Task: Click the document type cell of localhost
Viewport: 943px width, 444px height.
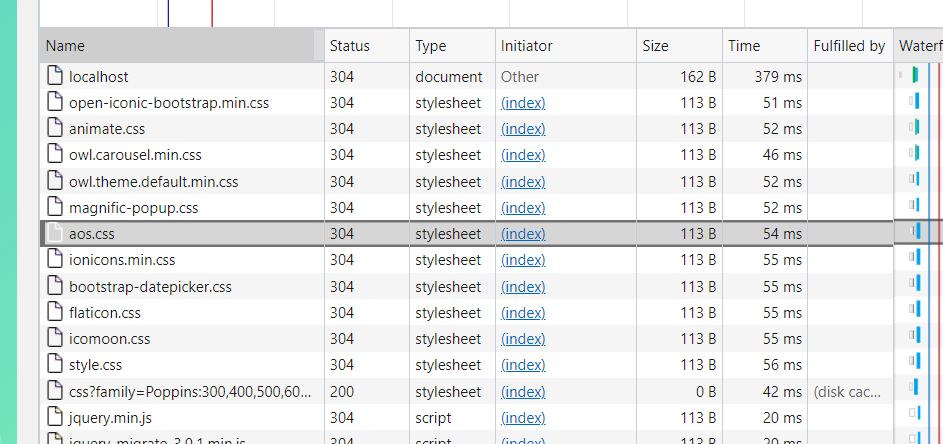Action: [x=449, y=76]
